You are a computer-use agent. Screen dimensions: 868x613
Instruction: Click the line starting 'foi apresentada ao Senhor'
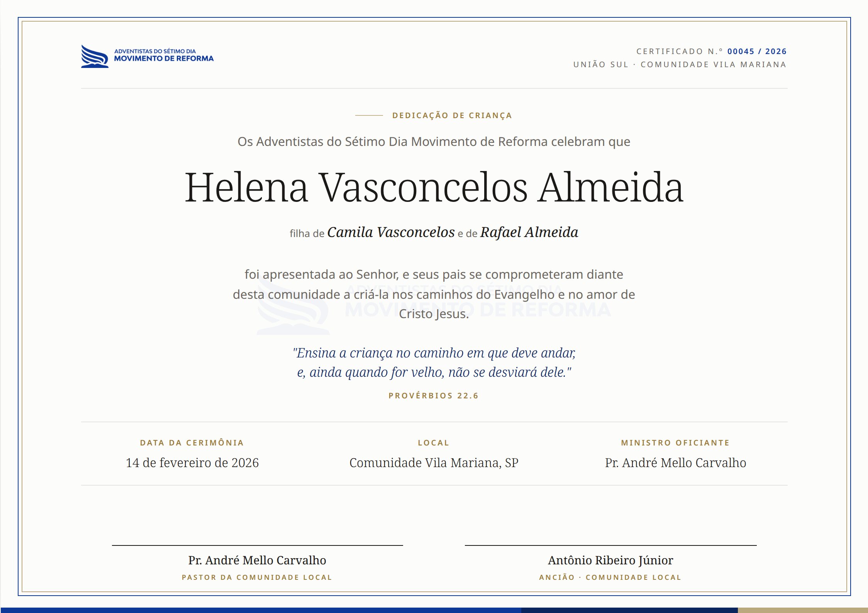tap(434, 274)
